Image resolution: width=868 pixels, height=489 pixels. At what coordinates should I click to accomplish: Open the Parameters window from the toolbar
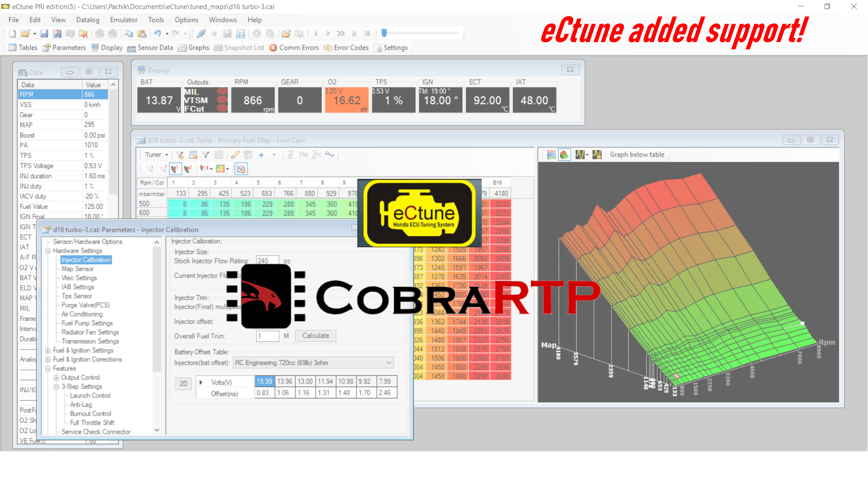[64, 48]
